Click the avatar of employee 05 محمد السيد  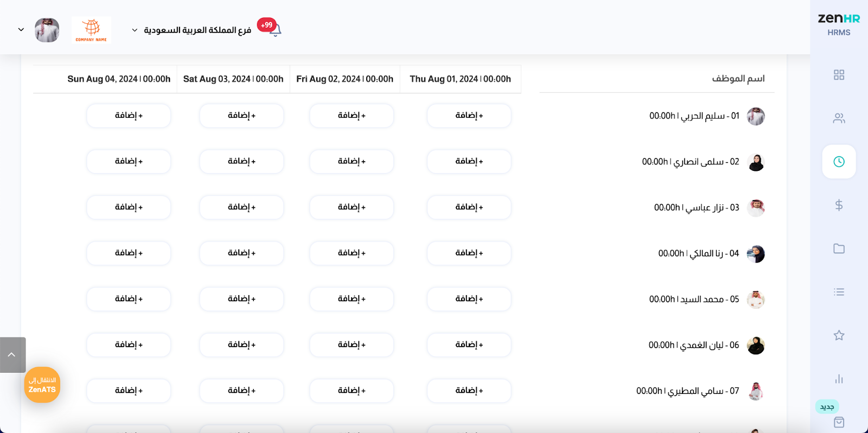click(x=756, y=300)
